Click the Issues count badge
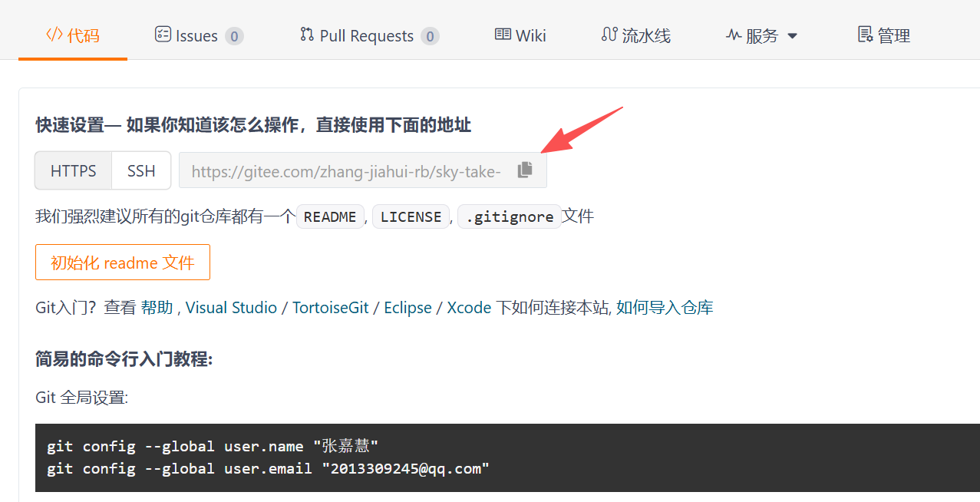 (x=234, y=36)
